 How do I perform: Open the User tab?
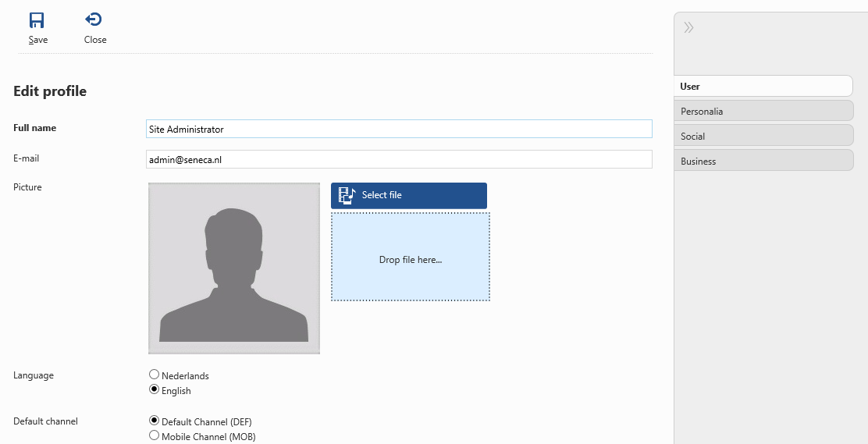click(x=763, y=87)
